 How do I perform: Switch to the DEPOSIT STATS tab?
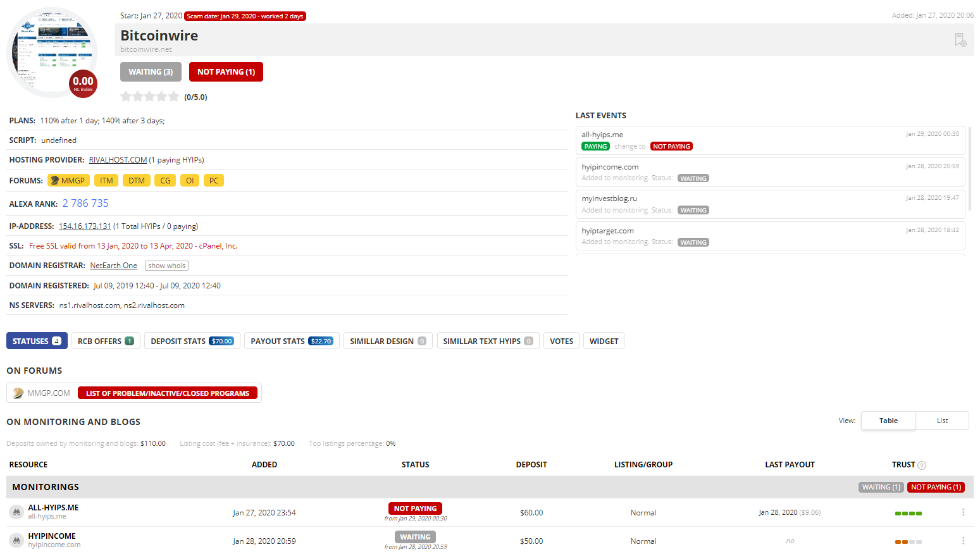pos(192,341)
